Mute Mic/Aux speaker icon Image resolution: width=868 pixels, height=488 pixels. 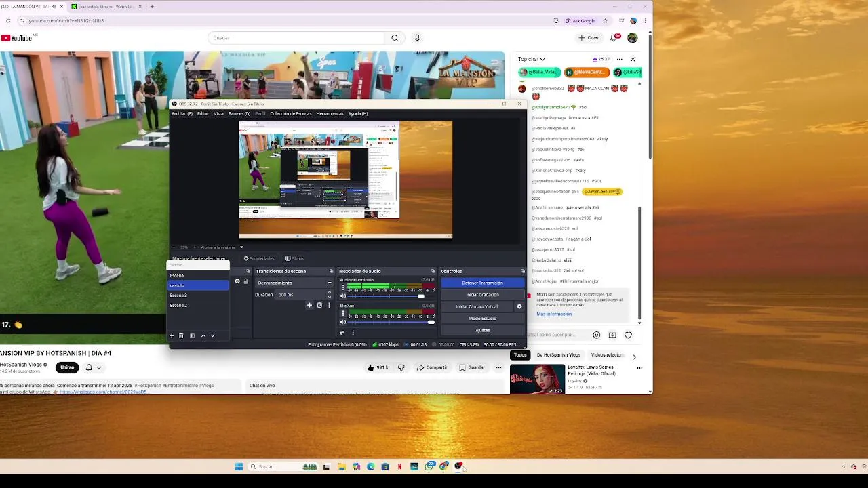coord(342,322)
